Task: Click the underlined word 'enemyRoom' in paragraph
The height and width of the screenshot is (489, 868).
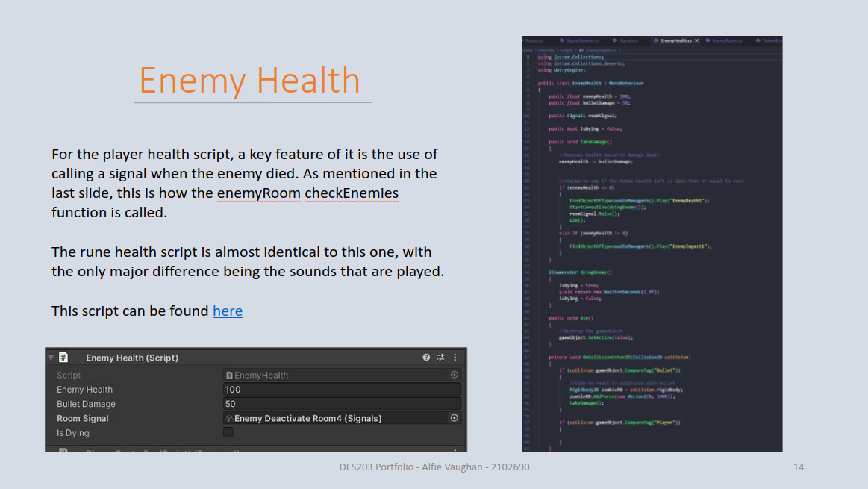Action: pos(258,193)
